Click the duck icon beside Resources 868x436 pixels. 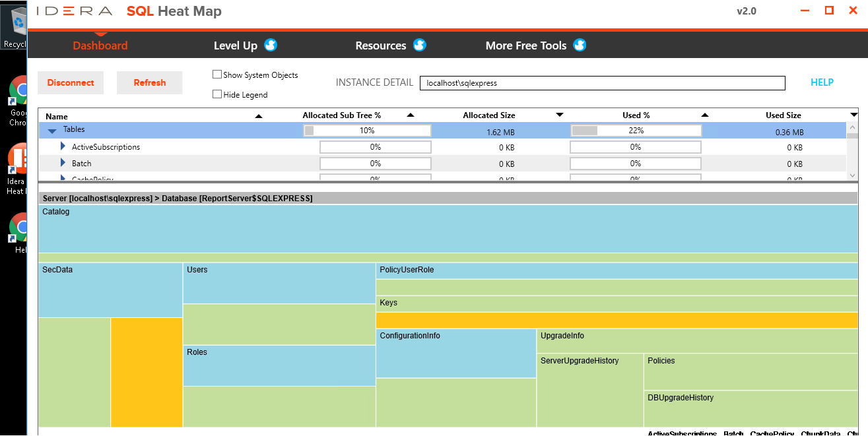419,46
